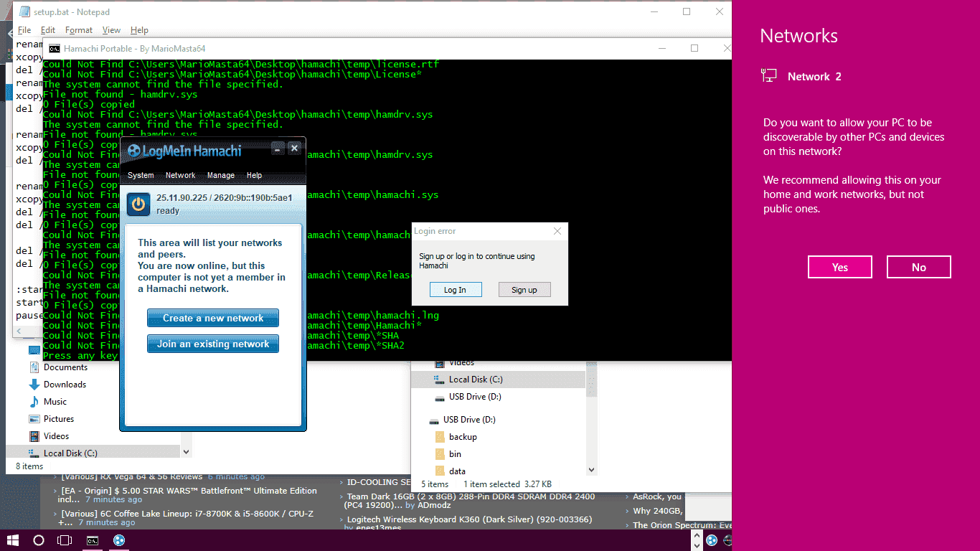This screenshot has width=980, height=551.
Task: Click Local Disk (C:) drive icon in left Explorer
Action: [x=33, y=453]
